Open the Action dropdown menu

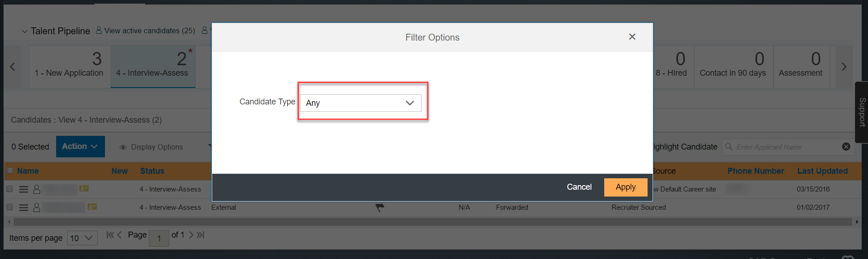80,146
